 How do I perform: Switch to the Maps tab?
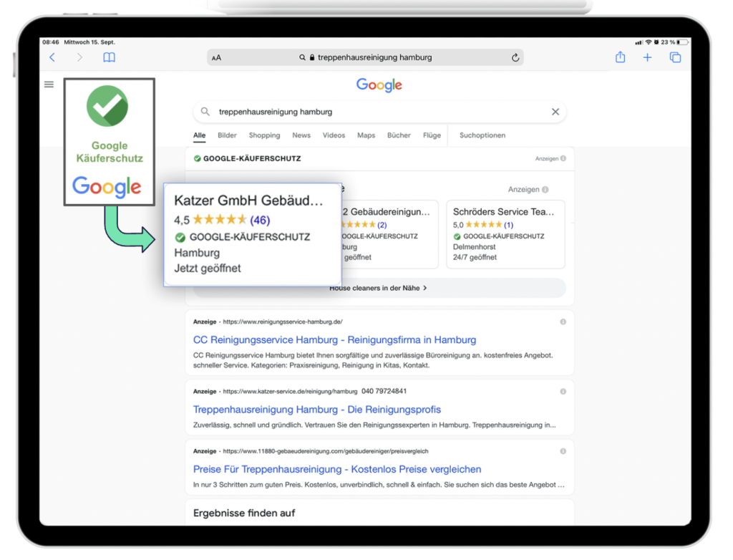[x=366, y=135]
